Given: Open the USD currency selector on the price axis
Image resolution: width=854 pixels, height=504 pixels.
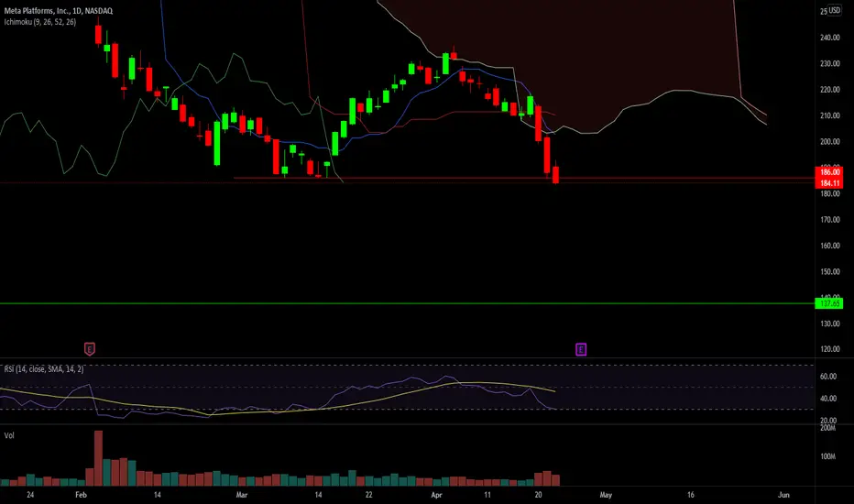Looking at the screenshot, I should 834,10.
